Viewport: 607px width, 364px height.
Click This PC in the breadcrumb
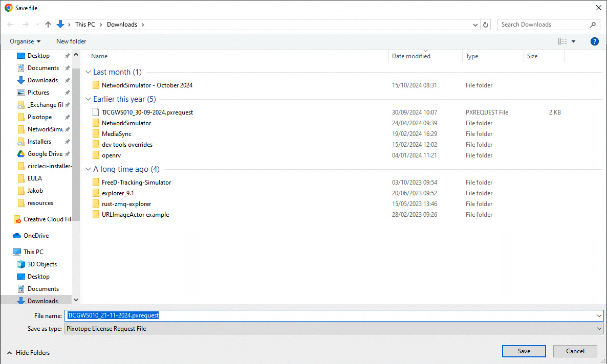tap(85, 25)
